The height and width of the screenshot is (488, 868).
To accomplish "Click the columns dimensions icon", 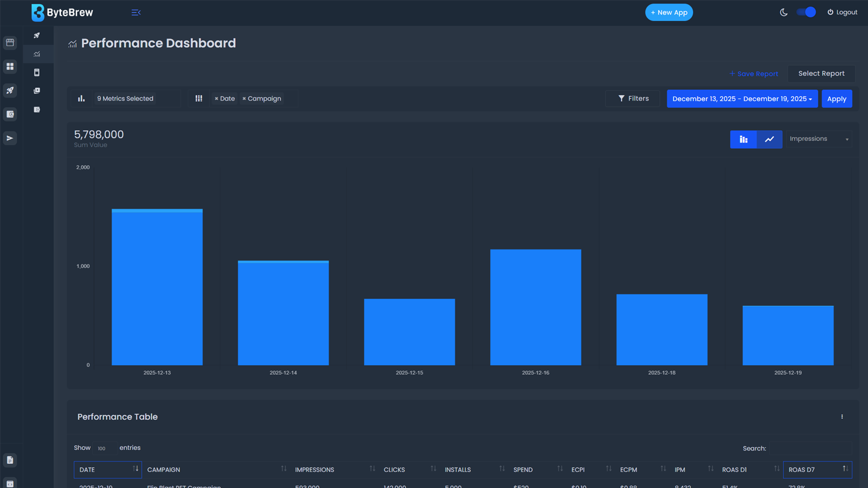I will (x=199, y=98).
